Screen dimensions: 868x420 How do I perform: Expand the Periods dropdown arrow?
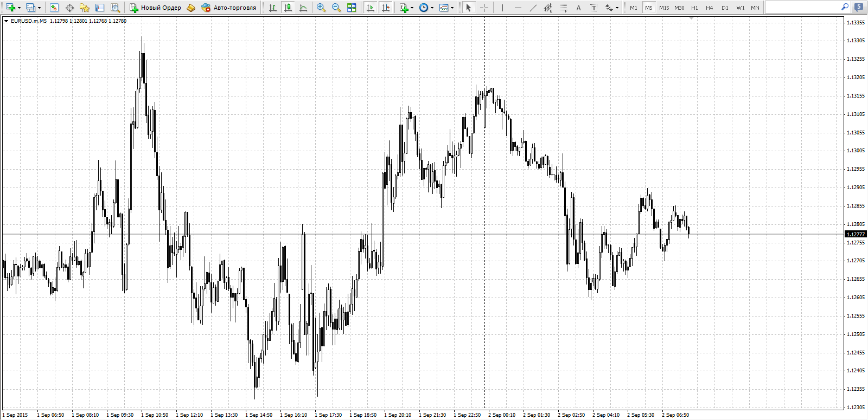click(x=432, y=8)
